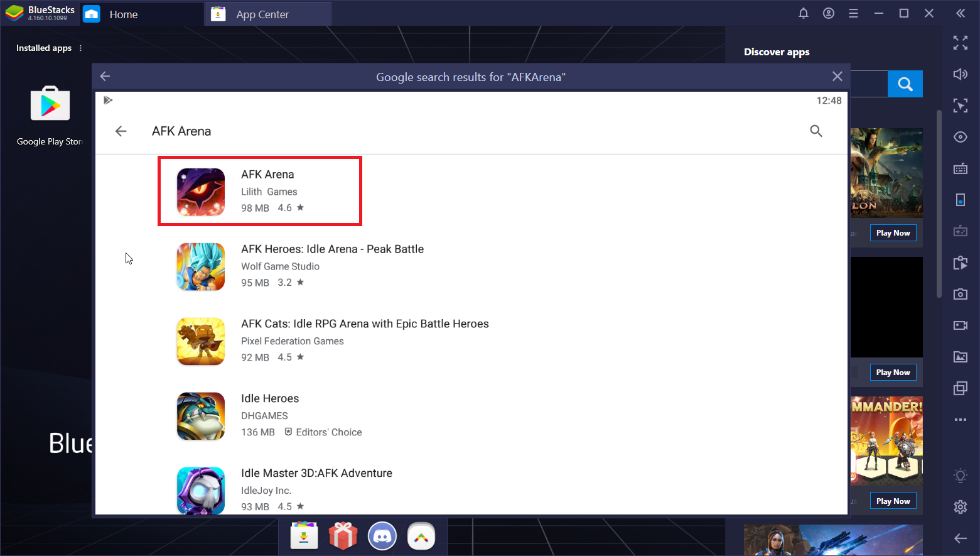The image size is (980, 556).
Task: Select the 'Idle Heroes' result title
Action: (x=270, y=399)
